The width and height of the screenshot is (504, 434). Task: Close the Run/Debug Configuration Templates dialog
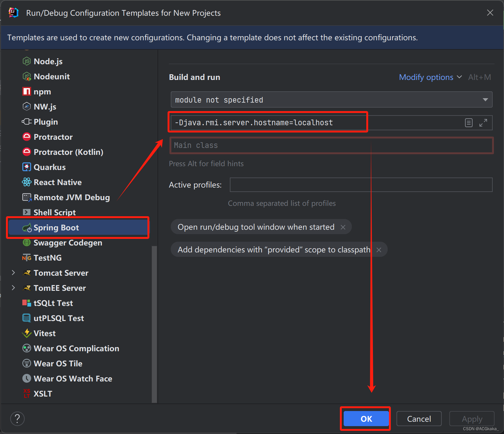(x=490, y=13)
